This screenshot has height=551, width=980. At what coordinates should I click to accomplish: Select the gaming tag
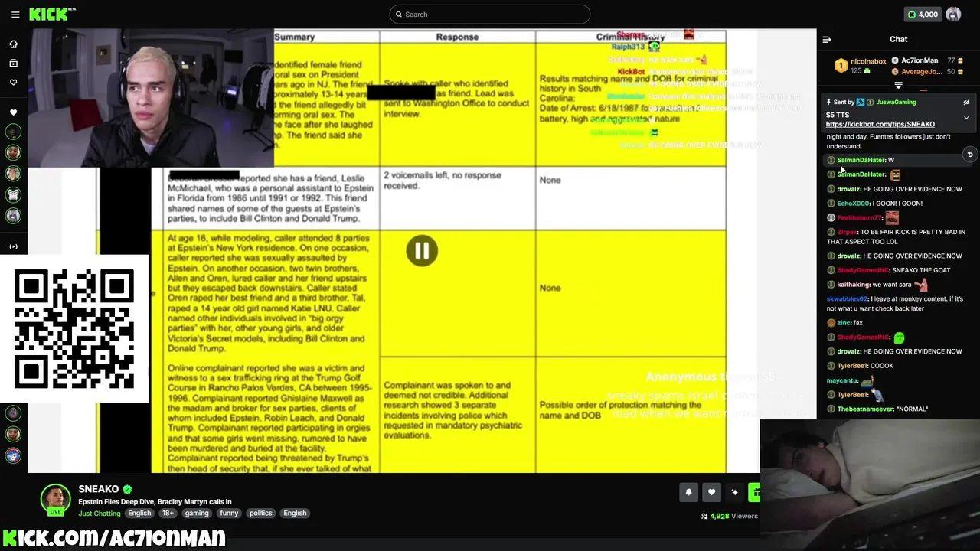197,514
